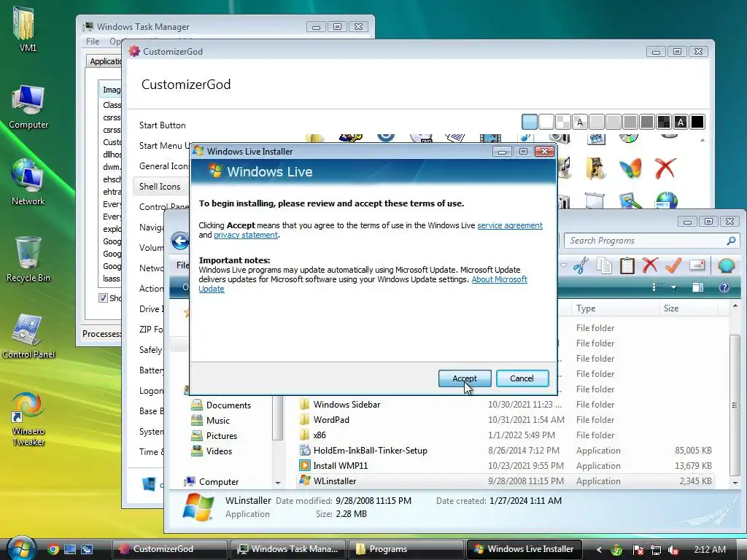Click the search magnifier icon in Programs window
Viewport: 747px width, 560px height.
click(x=731, y=241)
